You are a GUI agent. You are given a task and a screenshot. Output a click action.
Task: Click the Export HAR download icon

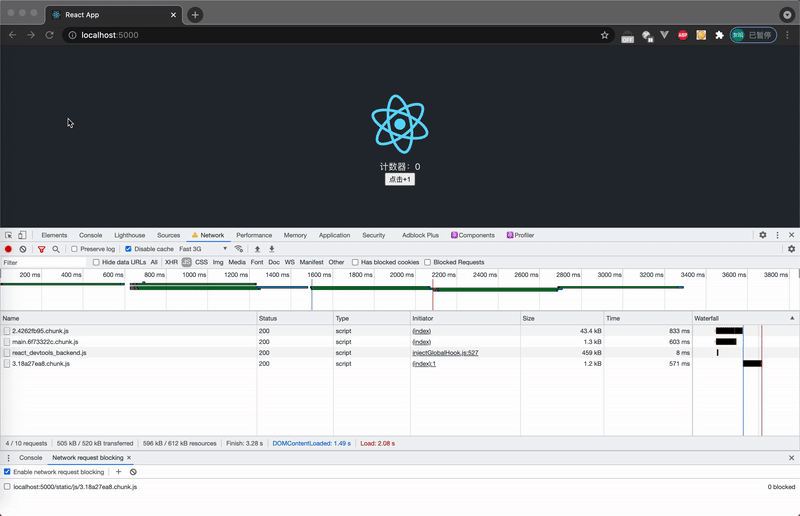271,249
